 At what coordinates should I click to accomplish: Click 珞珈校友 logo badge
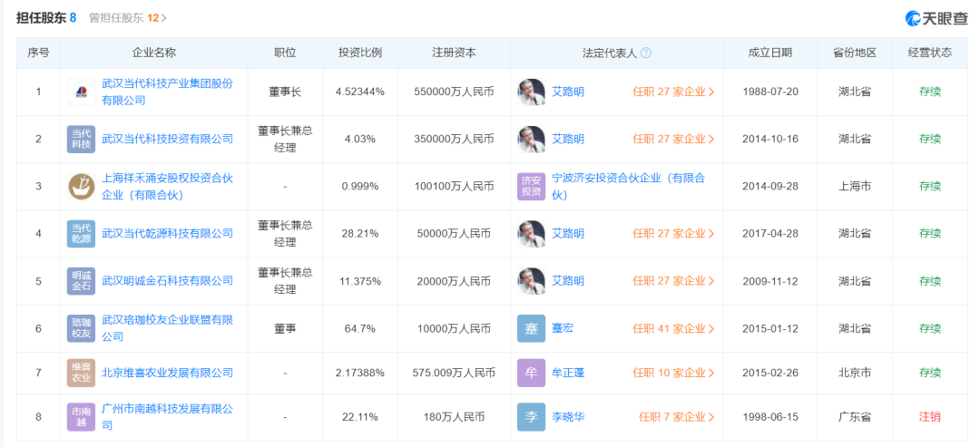point(81,328)
